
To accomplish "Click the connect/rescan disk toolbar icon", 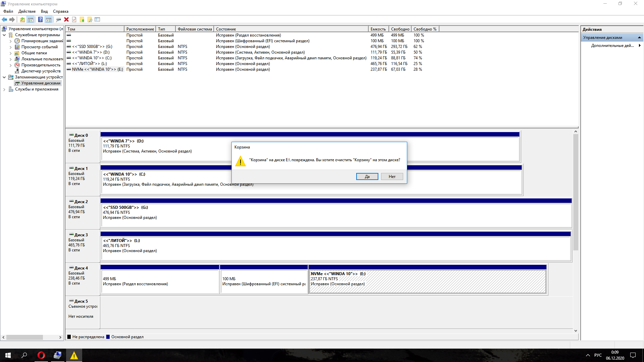I will [58, 19].
